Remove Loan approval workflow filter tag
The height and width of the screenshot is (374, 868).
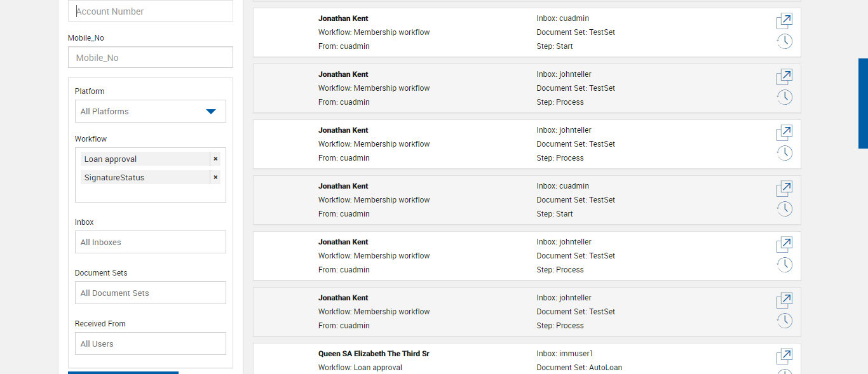pyautogui.click(x=215, y=159)
